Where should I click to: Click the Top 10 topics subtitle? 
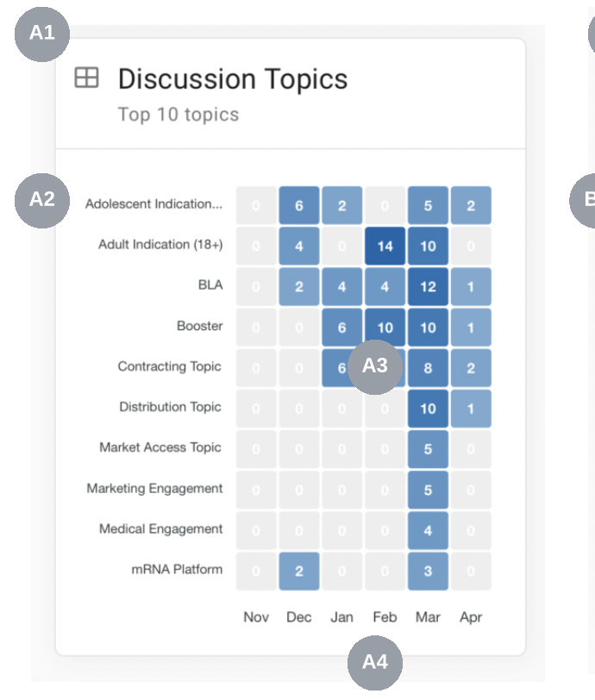pos(178,115)
